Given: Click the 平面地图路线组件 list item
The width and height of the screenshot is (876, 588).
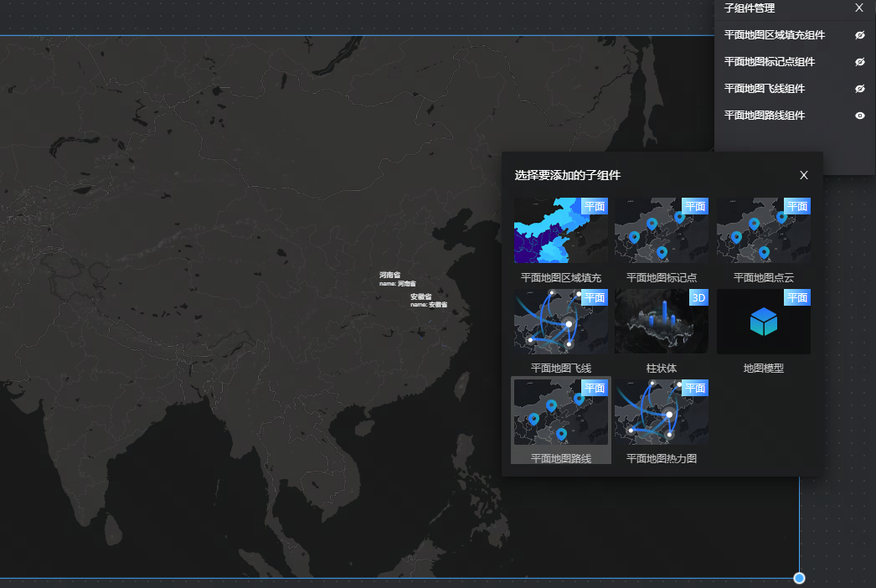Looking at the screenshot, I should 764,116.
